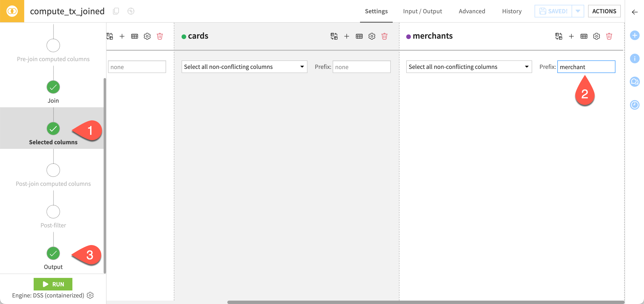Open the ACTIONS menu
The width and height of the screenshot is (644, 304).
tap(604, 11)
